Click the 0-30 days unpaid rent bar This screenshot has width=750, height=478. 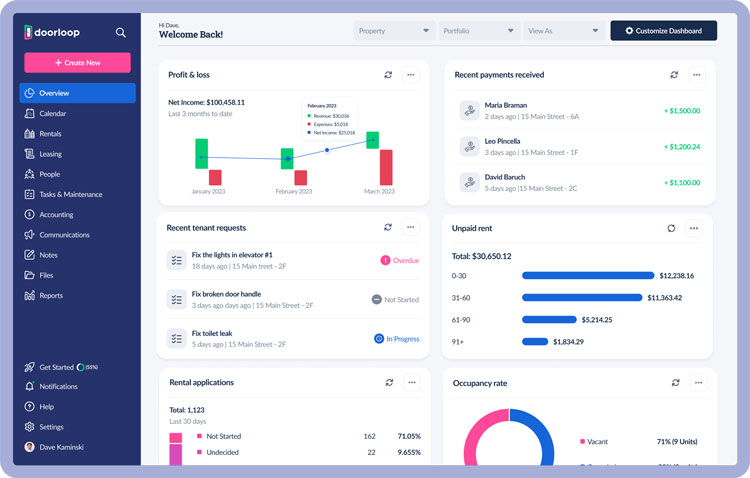pyautogui.click(x=587, y=275)
